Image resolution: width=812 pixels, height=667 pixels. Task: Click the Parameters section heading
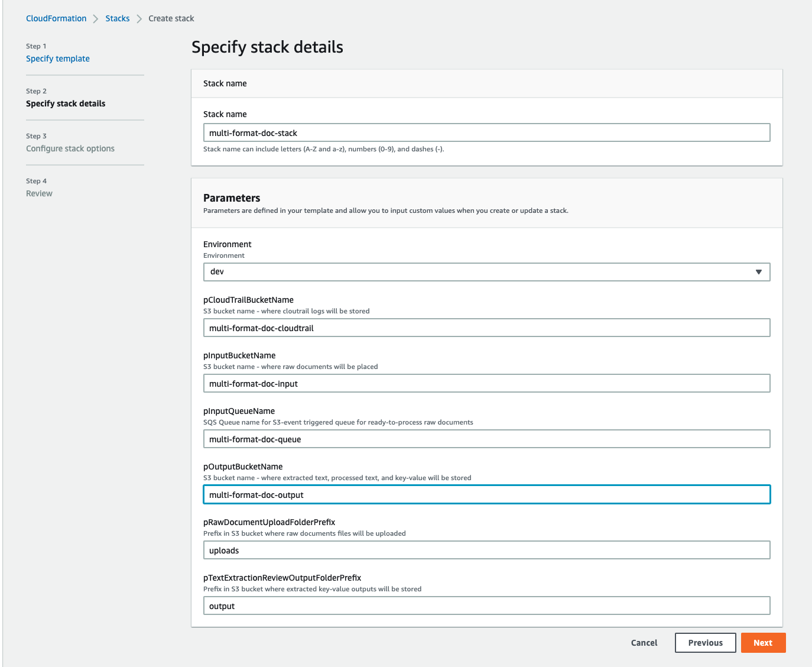pyautogui.click(x=232, y=198)
